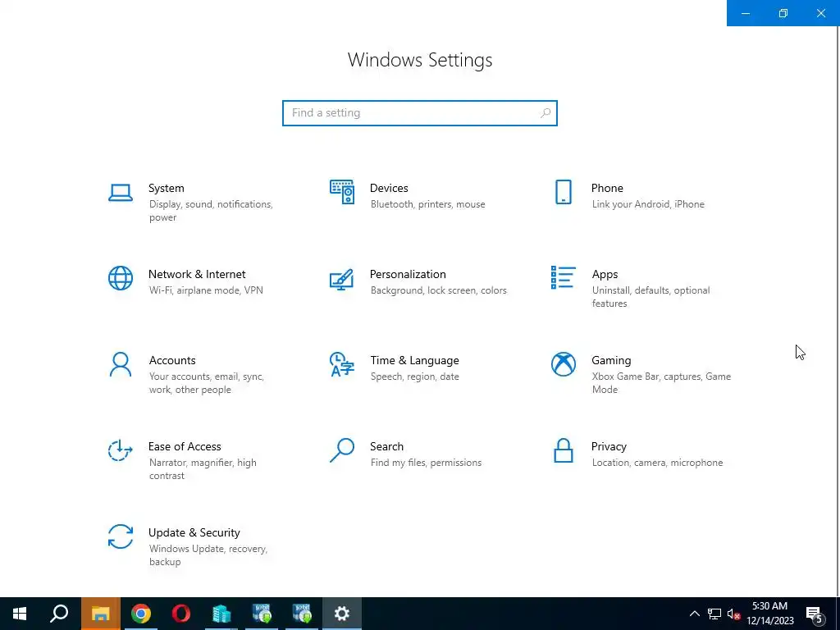Open Network & Internet globe icon

point(121,278)
